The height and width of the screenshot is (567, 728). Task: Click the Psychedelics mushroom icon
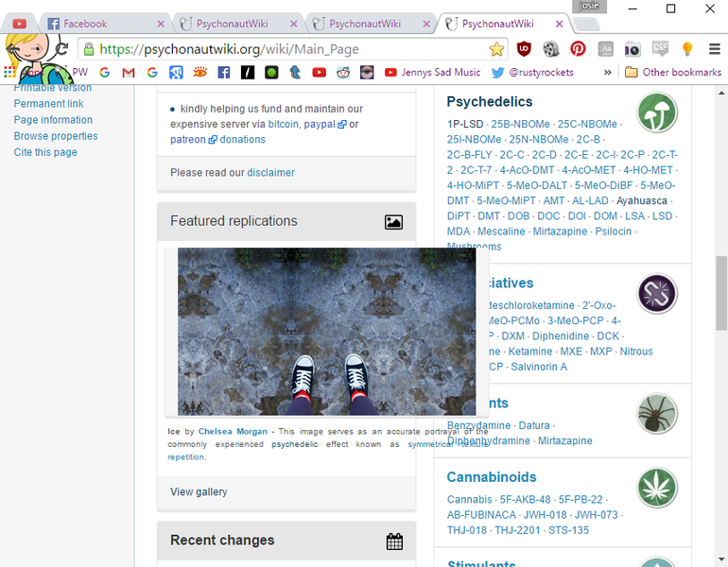click(x=657, y=112)
